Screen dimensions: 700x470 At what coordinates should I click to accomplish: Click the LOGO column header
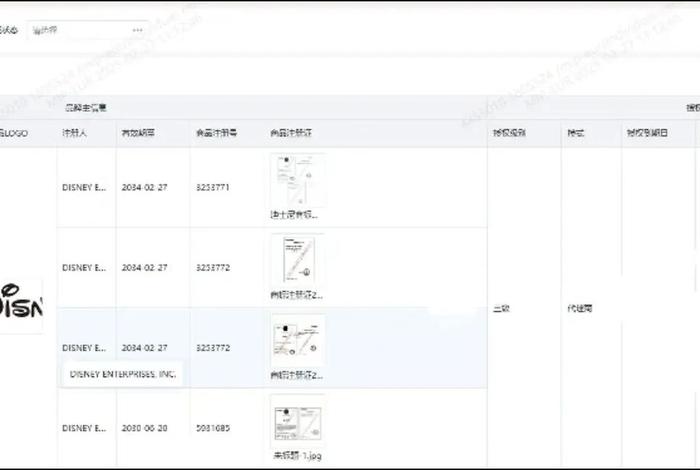(14, 133)
